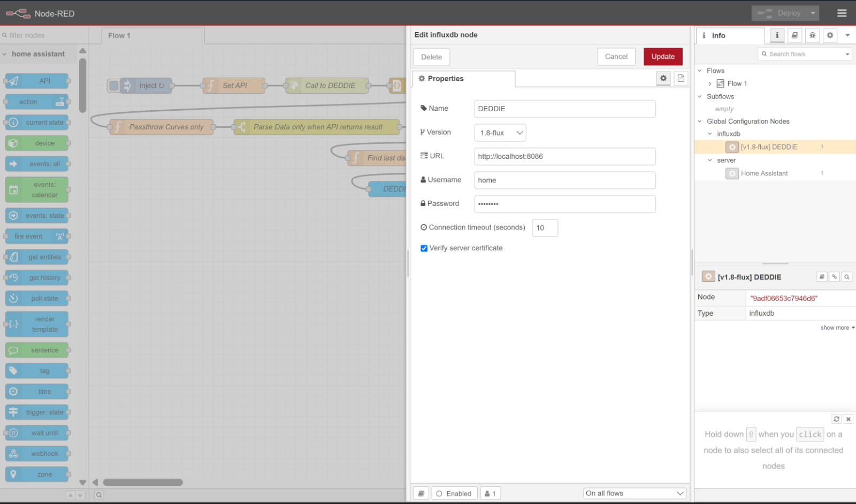
Task: Select the action palette node
Action: pos(37,102)
